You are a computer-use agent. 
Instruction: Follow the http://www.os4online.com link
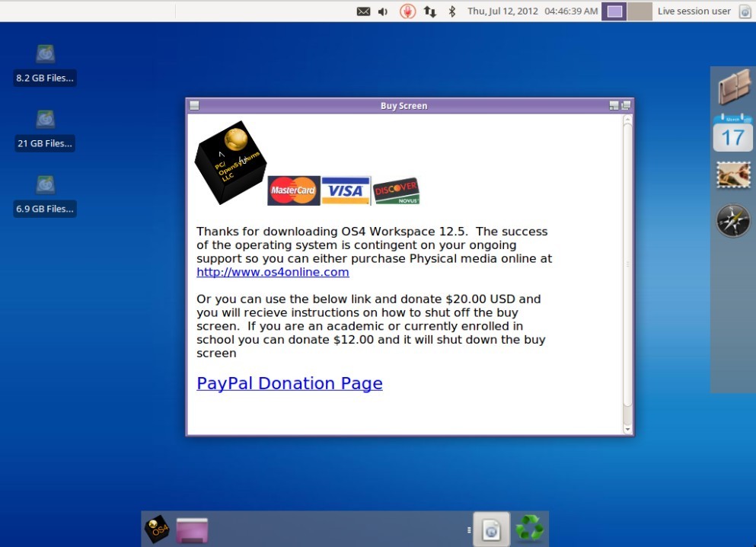click(273, 272)
